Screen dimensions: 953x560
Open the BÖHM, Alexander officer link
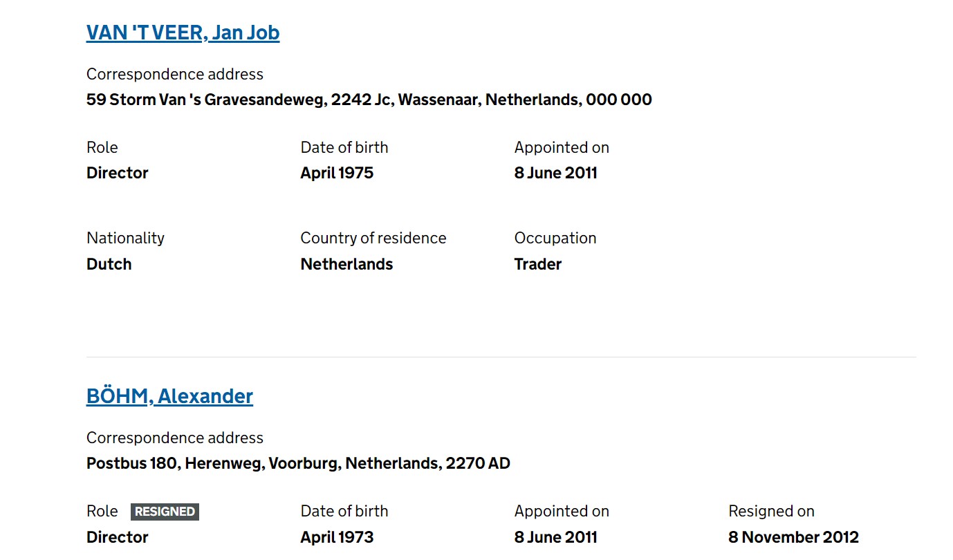click(x=169, y=396)
